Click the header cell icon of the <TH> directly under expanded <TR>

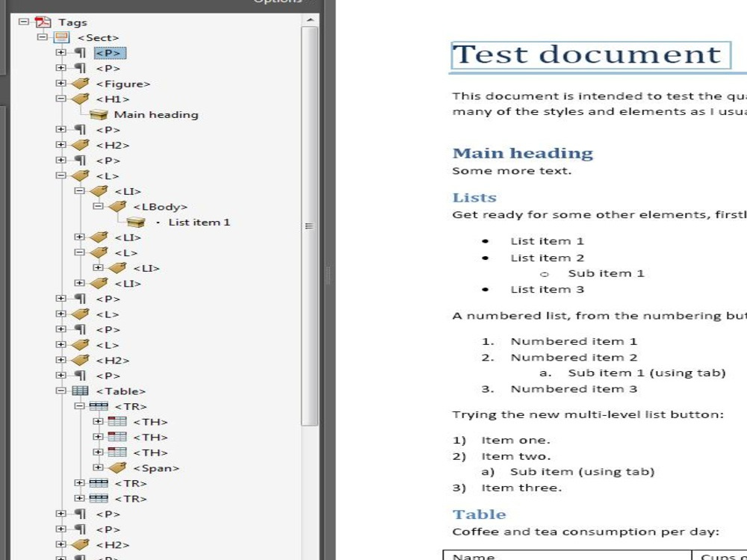[117, 422]
